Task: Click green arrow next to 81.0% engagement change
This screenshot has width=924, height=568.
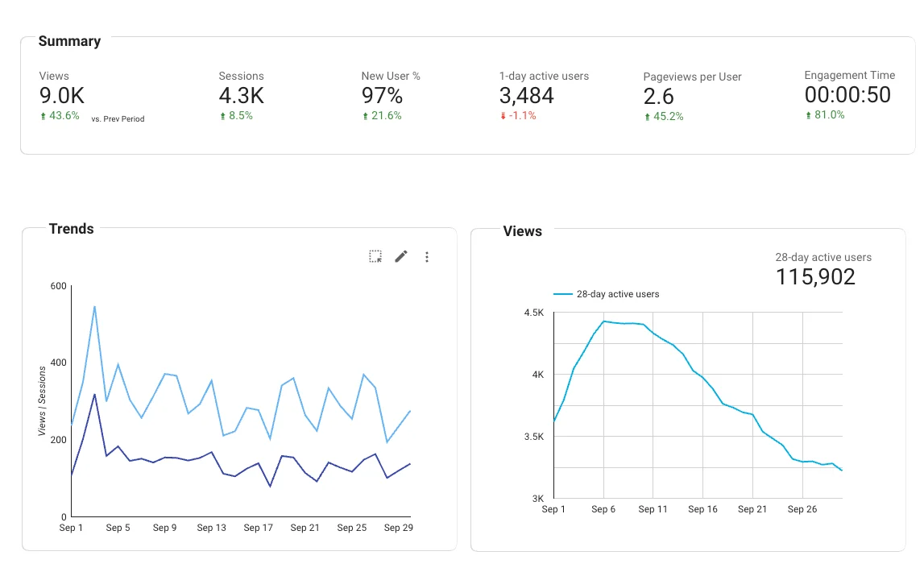Action: pos(808,115)
